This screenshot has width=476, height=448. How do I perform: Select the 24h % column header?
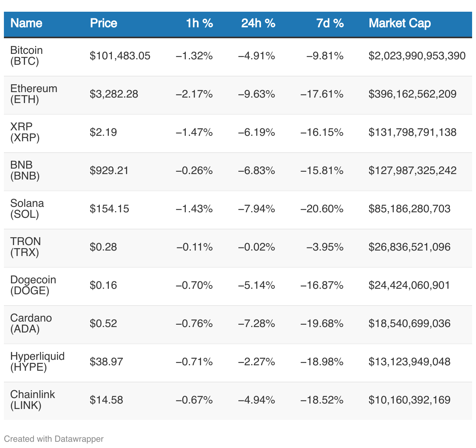[x=258, y=23]
